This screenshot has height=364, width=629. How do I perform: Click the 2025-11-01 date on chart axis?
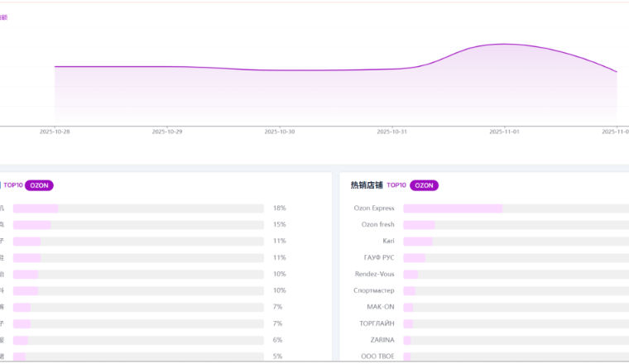(504, 131)
